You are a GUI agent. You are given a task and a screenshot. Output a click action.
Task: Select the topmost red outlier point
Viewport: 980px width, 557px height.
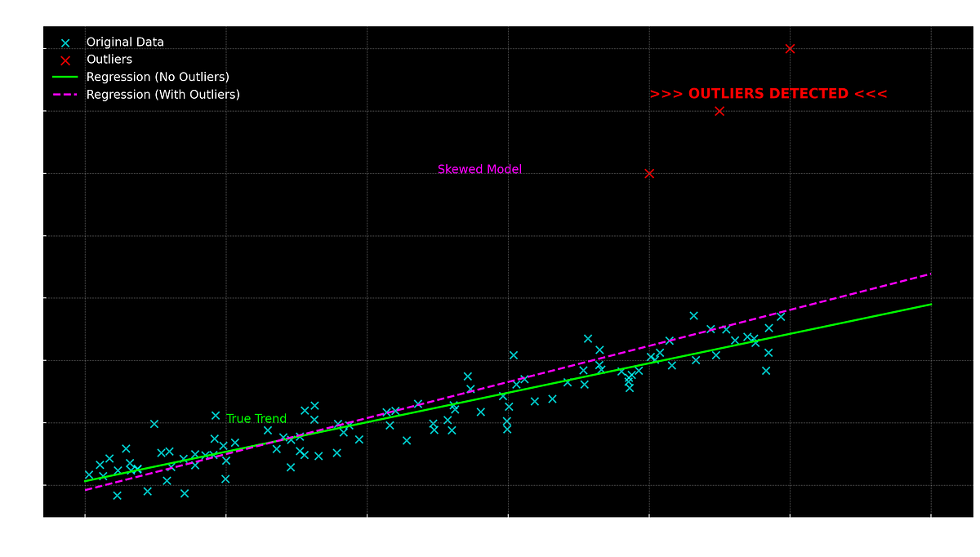point(789,48)
